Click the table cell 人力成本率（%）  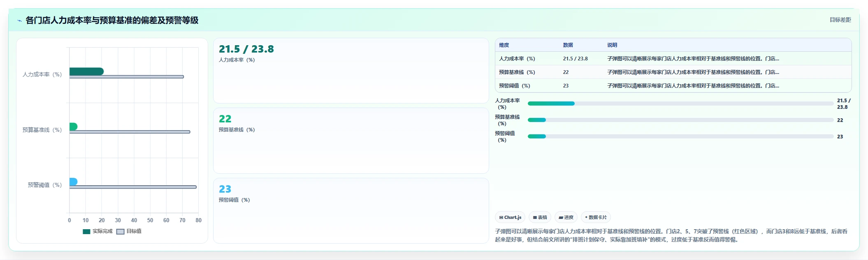click(517, 59)
